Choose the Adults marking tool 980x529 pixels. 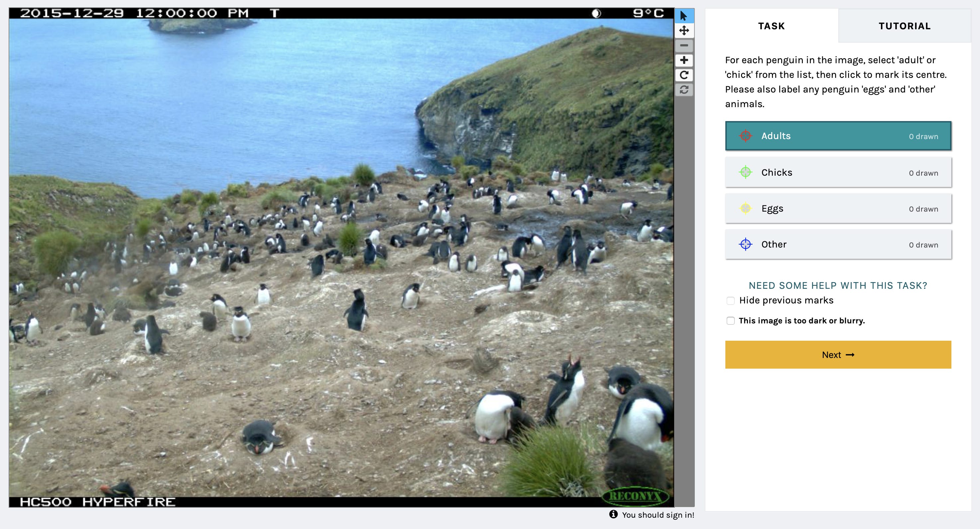coord(838,136)
